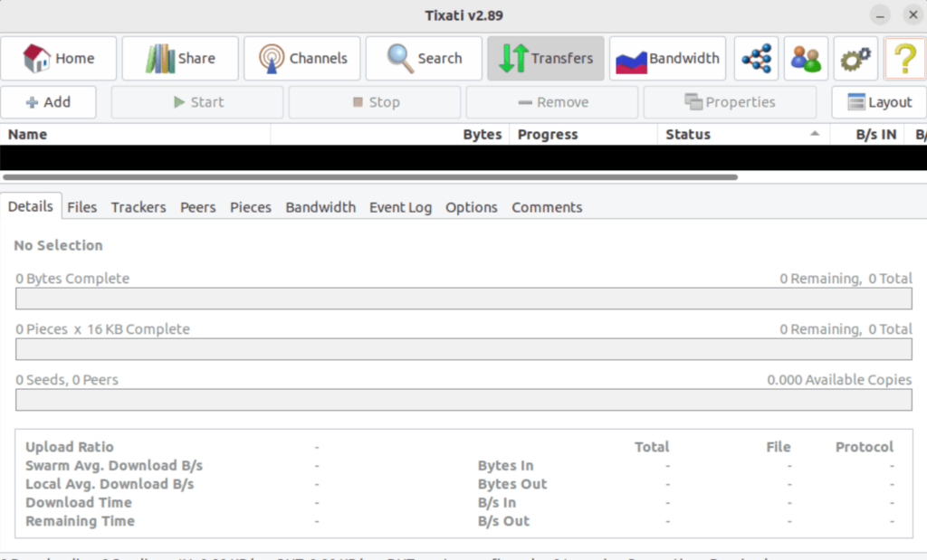
Task: Open the Home view
Action: [59, 59]
